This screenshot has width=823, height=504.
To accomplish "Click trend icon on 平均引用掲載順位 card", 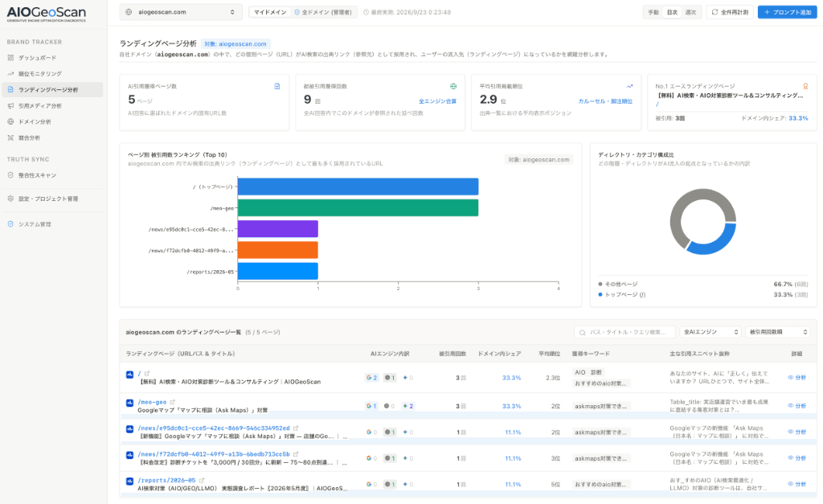I will (x=629, y=86).
